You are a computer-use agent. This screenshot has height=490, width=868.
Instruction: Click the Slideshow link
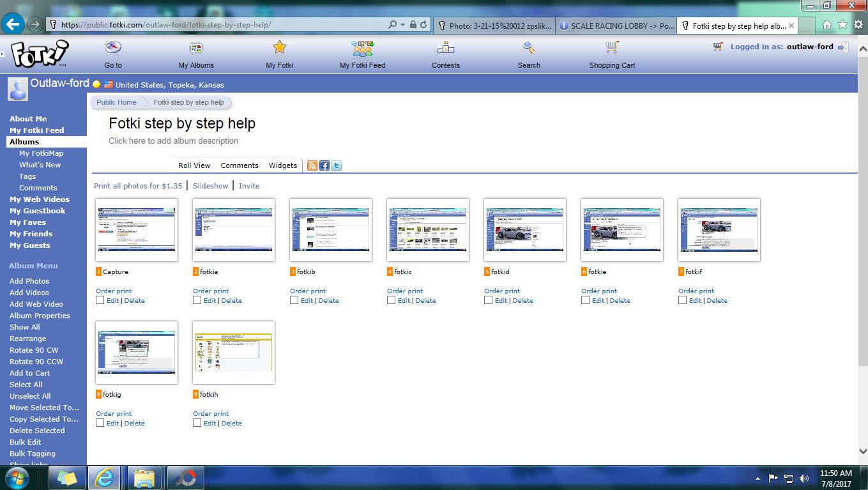coord(211,186)
